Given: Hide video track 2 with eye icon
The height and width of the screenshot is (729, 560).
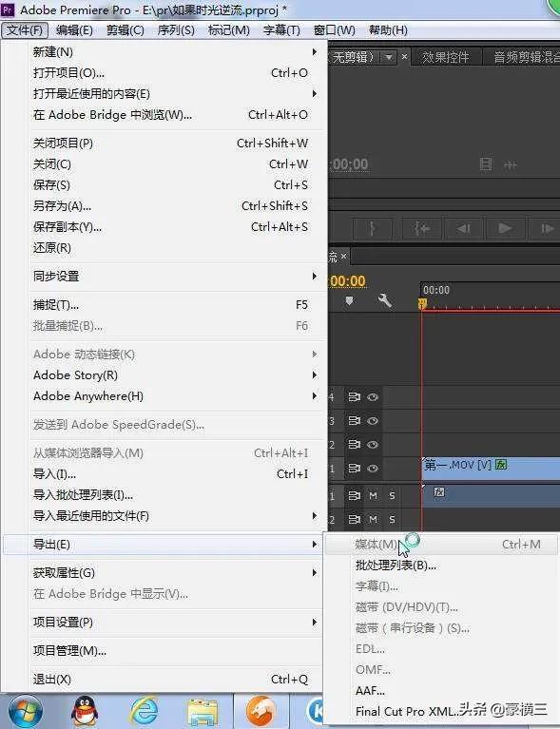Looking at the screenshot, I should 373,445.
